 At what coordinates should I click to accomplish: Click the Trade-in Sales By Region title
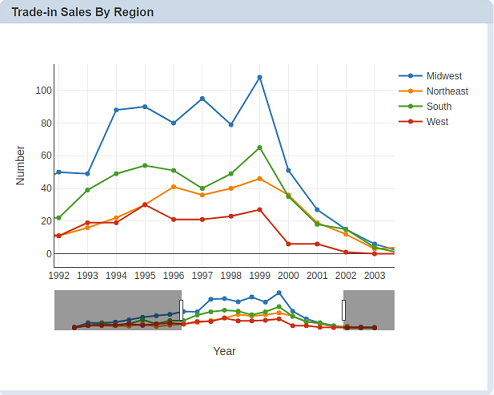tap(83, 12)
